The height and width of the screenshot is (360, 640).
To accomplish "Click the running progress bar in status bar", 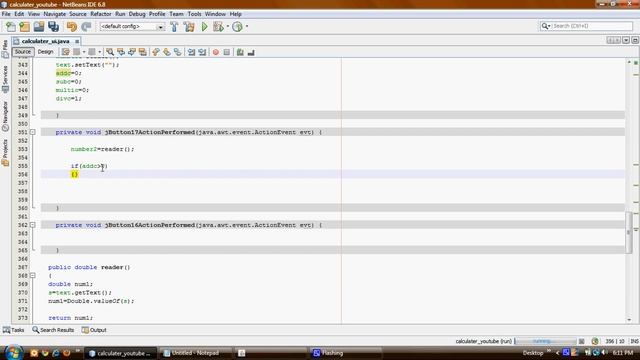I will [x=545, y=341].
